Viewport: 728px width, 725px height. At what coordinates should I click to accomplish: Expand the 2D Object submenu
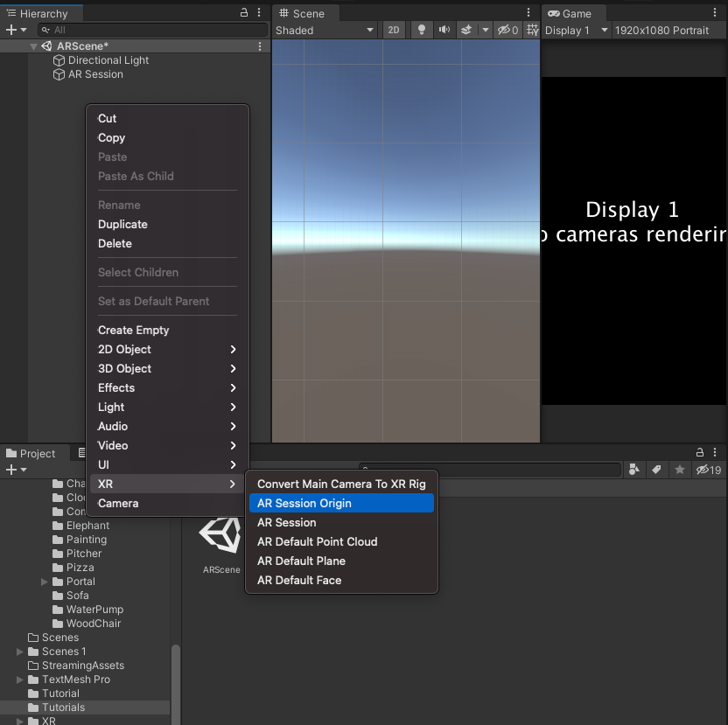coord(168,350)
